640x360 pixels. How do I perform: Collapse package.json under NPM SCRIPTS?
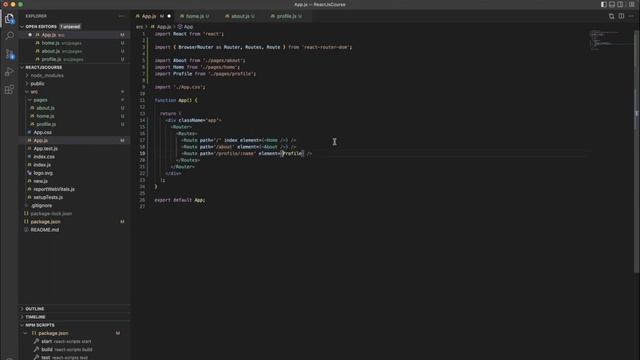(53, 333)
